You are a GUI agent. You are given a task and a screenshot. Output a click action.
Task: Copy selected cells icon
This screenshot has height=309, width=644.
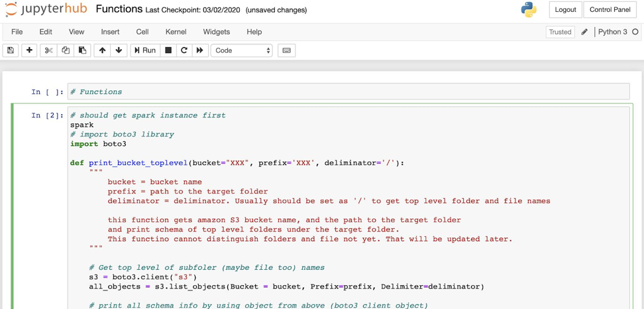[66, 50]
